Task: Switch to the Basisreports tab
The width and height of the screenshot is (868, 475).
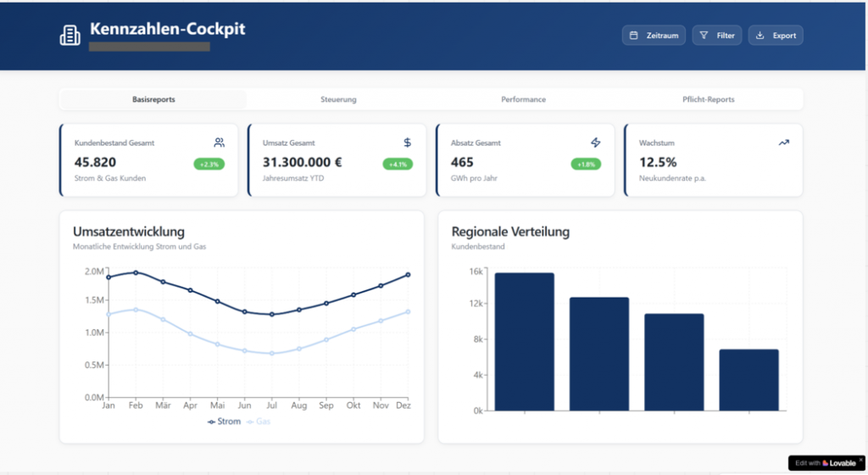Action: coord(153,99)
